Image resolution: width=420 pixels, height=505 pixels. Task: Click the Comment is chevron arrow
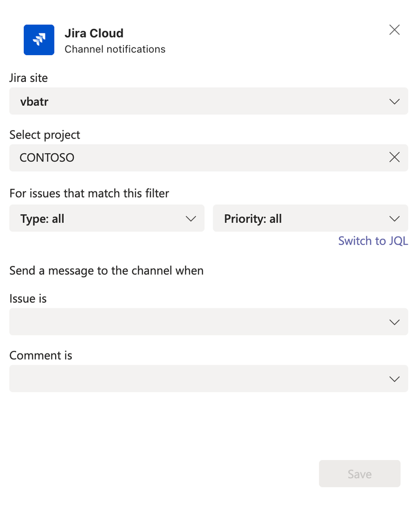(394, 379)
